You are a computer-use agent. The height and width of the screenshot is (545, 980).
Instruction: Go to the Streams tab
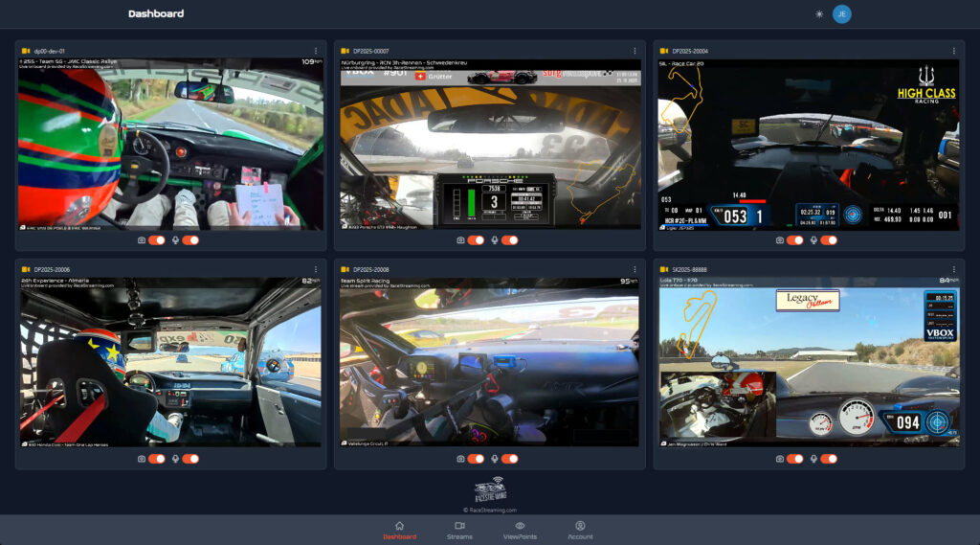(x=459, y=530)
